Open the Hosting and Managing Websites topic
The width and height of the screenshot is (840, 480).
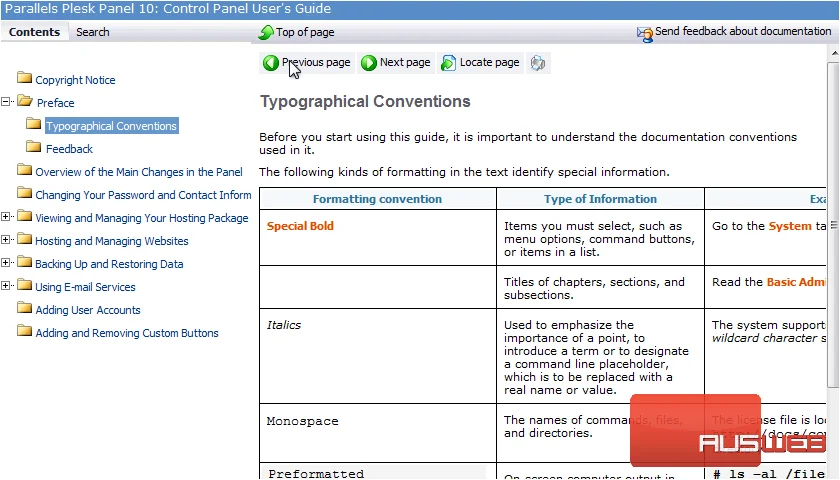[x=111, y=241]
